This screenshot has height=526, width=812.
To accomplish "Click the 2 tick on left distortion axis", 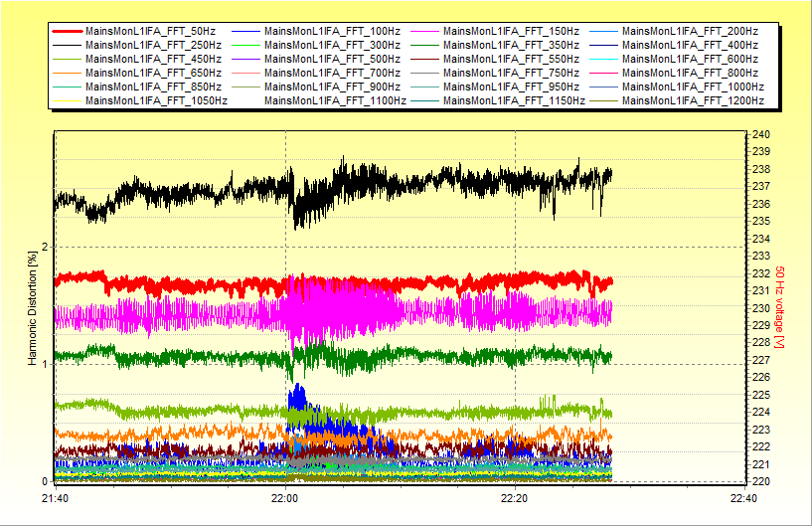I will tap(45, 247).
